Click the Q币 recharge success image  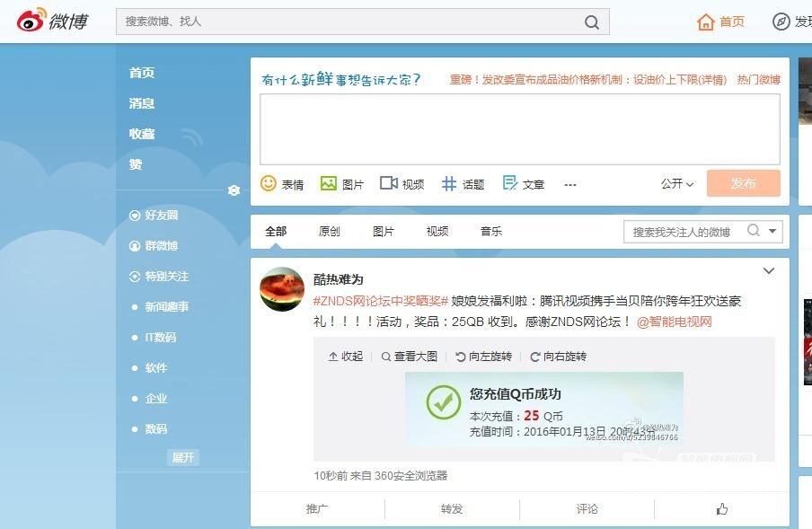[544, 410]
